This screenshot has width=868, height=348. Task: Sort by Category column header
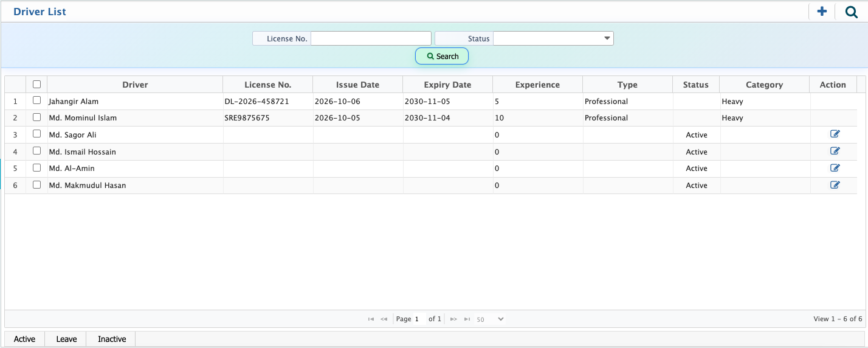click(765, 85)
